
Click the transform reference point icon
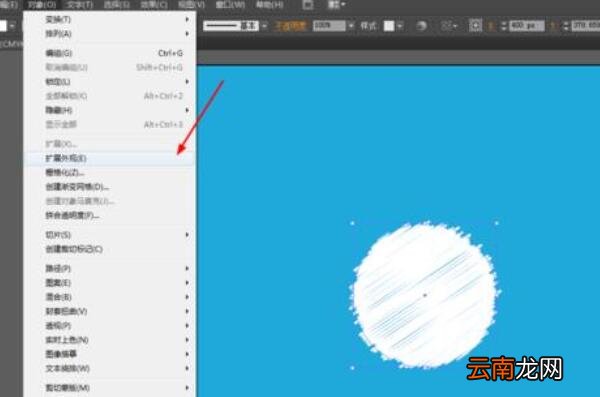tap(475, 26)
